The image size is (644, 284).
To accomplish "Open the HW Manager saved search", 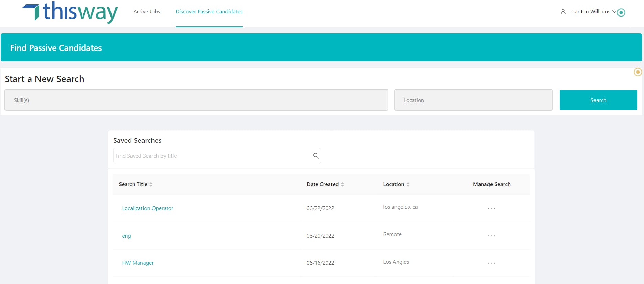I will 138,263.
